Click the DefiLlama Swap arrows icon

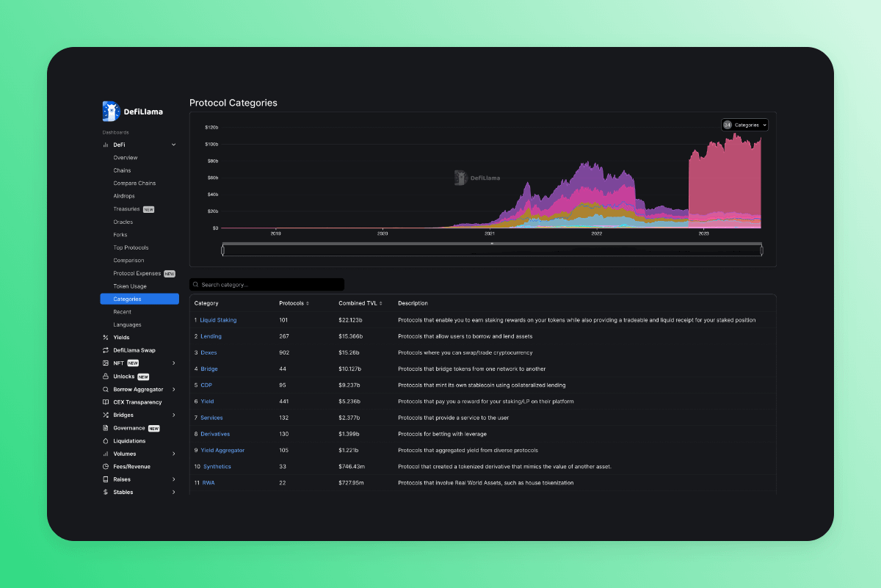click(106, 351)
